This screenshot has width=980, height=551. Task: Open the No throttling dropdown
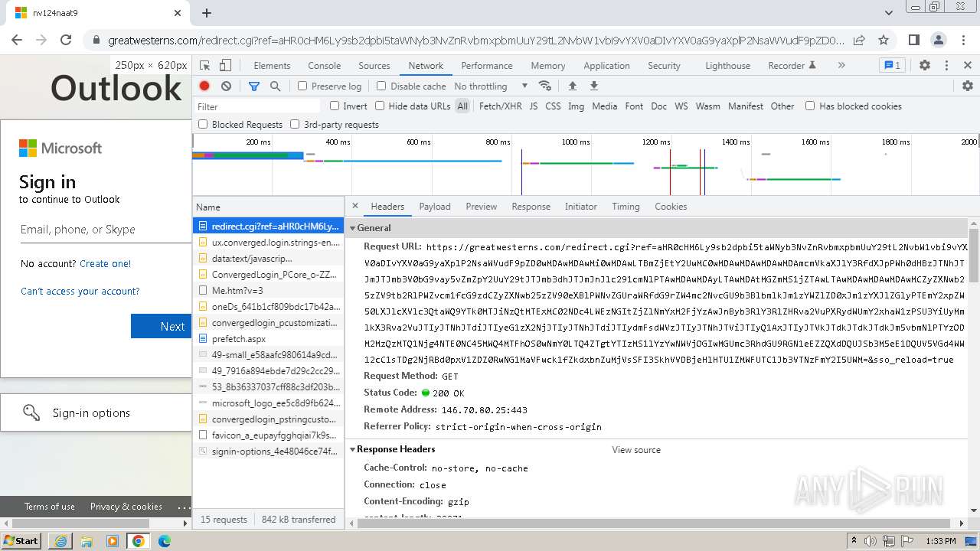(x=491, y=86)
